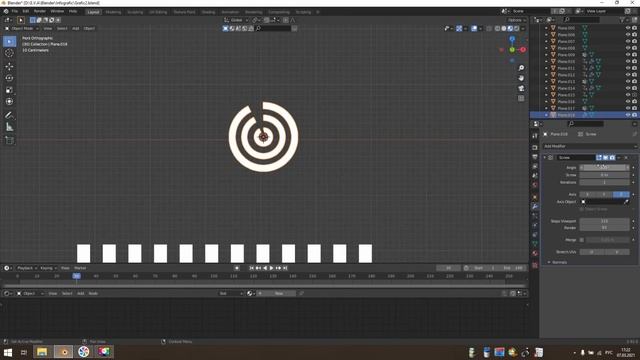Select the Select Box tool in the toolbar
Screen dimensions: 640x360
click(x=9, y=41)
